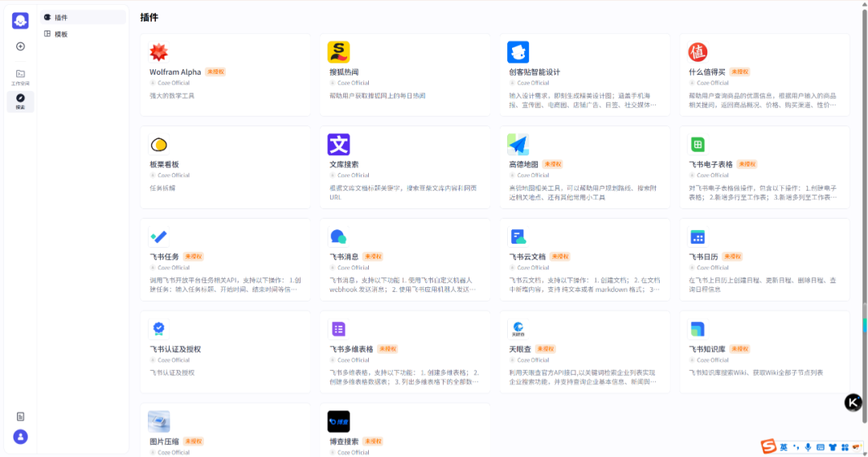Screen dimensions: 868x457
Task: Click Coze Official under 飞书日历
Action: 712,268
